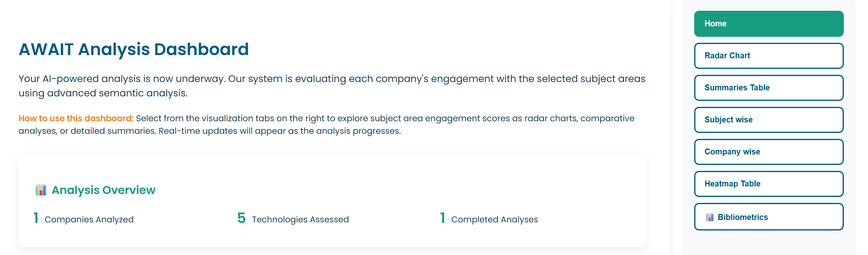Select the Companies Analyzed counter

89,219
